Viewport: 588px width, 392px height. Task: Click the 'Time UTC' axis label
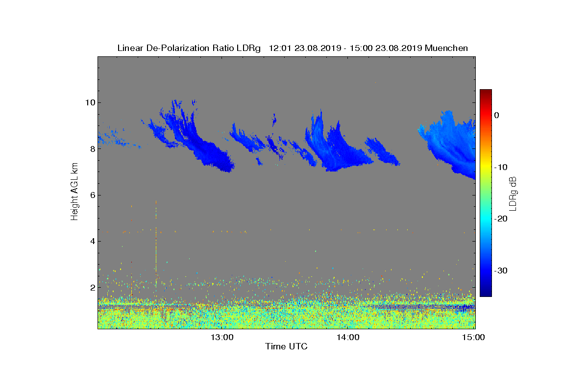coord(286,346)
